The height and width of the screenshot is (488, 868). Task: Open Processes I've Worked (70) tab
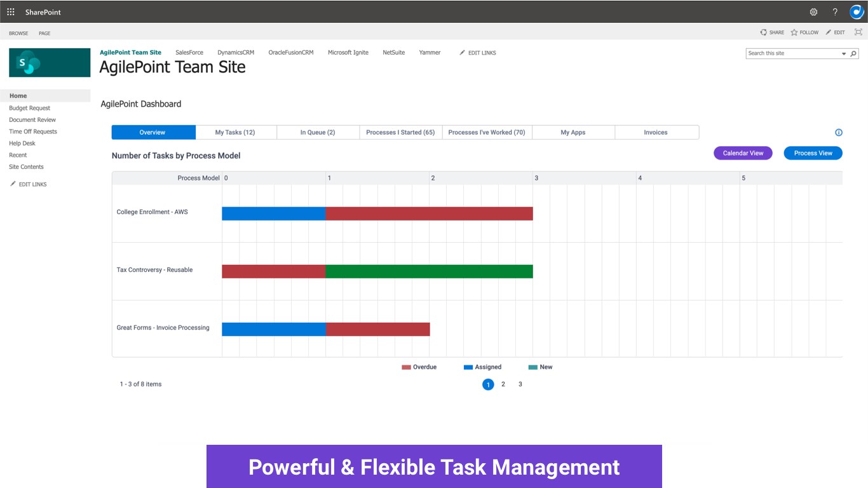coord(487,132)
